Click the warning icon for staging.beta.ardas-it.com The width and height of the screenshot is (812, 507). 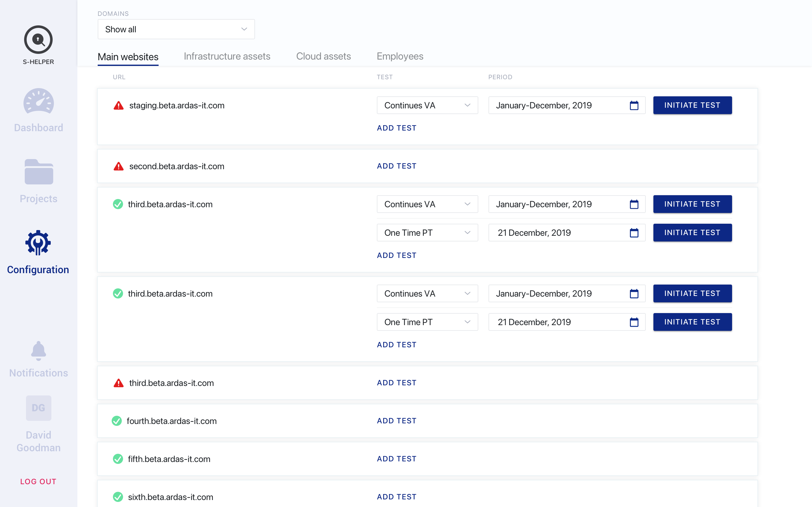(117, 105)
